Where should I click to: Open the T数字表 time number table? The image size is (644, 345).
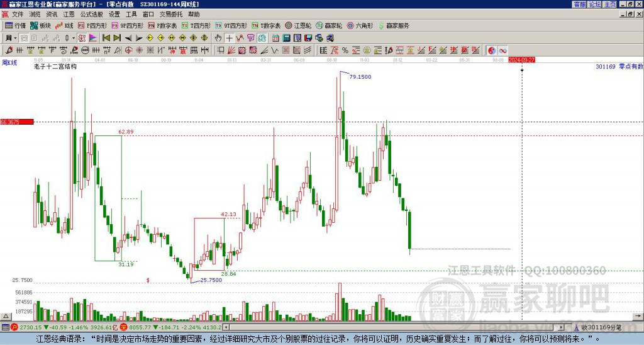click(266, 25)
